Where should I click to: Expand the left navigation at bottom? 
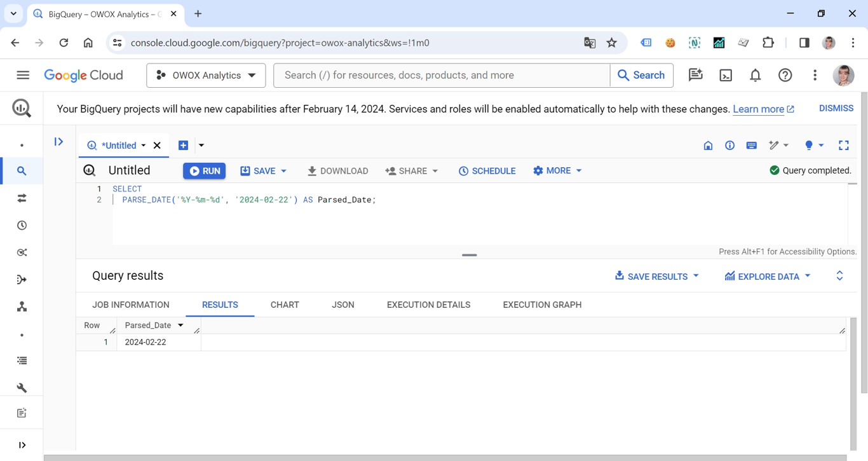point(22,445)
